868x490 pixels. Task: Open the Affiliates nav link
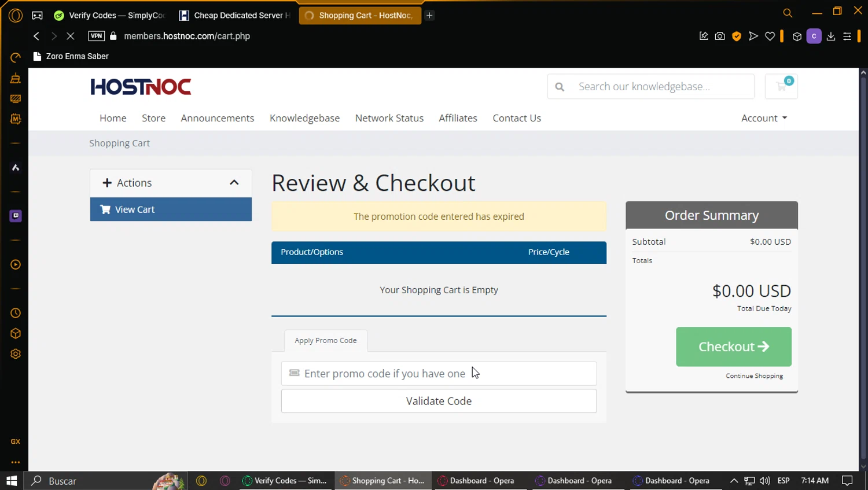pyautogui.click(x=458, y=118)
